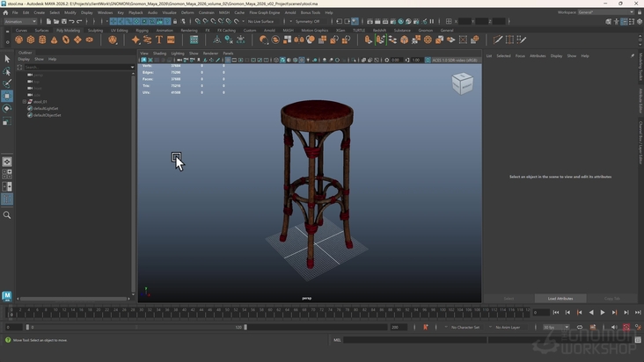This screenshot has height=362, width=644.
Task: Switch to the Sculpting shelf tab
Action: click(95, 30)
